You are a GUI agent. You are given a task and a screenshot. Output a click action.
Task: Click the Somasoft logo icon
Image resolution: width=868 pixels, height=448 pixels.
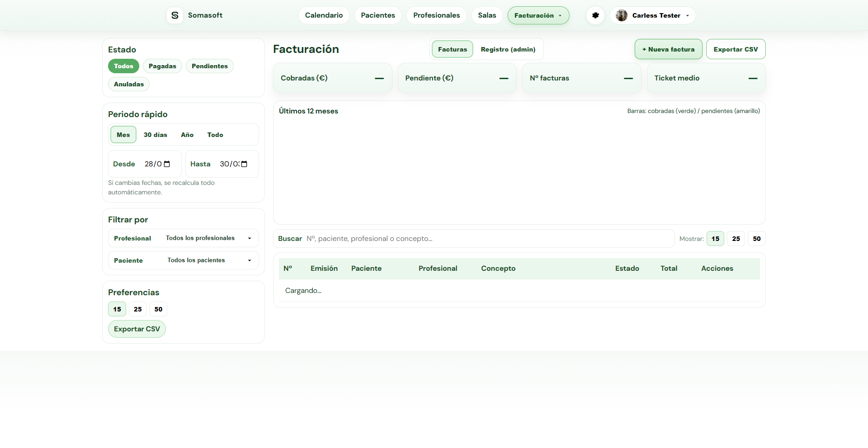(x=175, y=15)
